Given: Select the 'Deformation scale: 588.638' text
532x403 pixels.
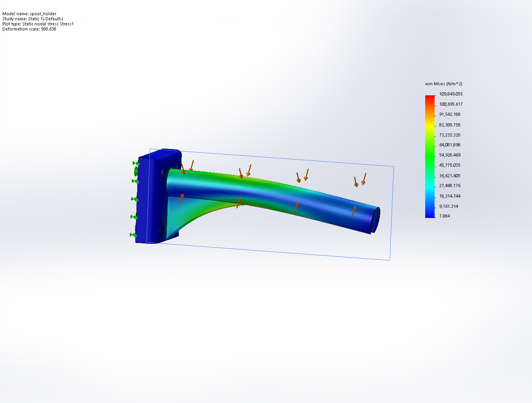Looking at the screenshot, I should [x=29, y=29].
